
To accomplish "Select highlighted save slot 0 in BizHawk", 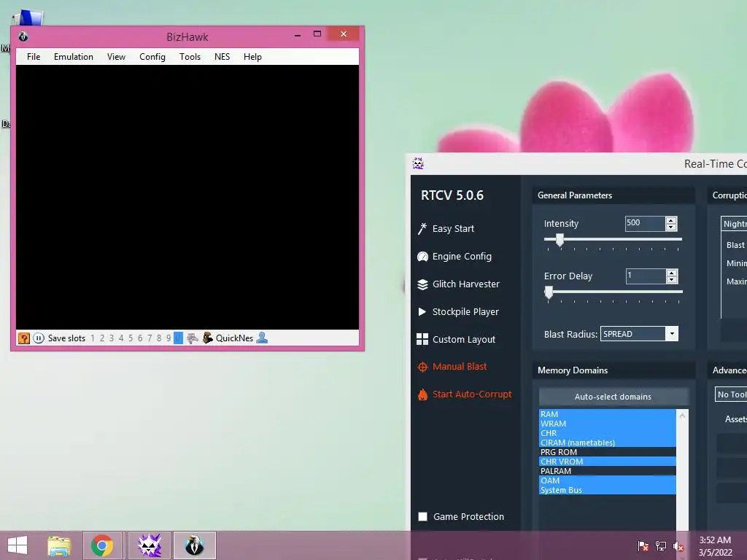I will coord(178,338).
